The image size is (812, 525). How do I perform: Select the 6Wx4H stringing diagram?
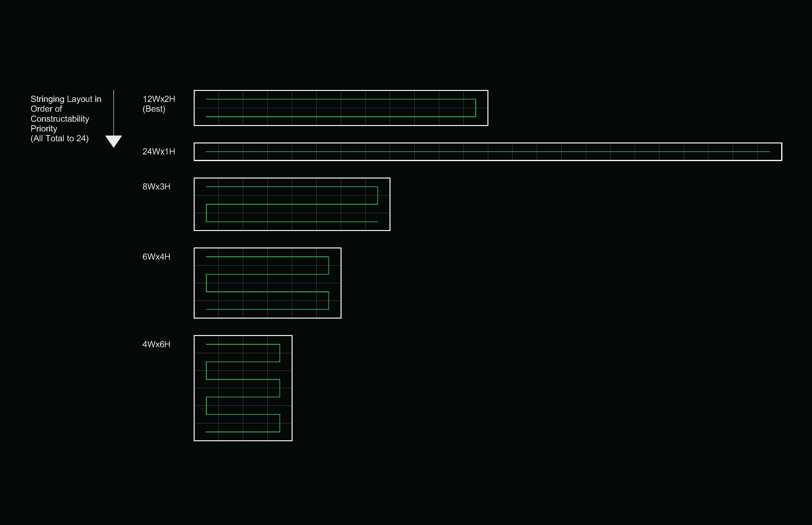click(267, 283)
